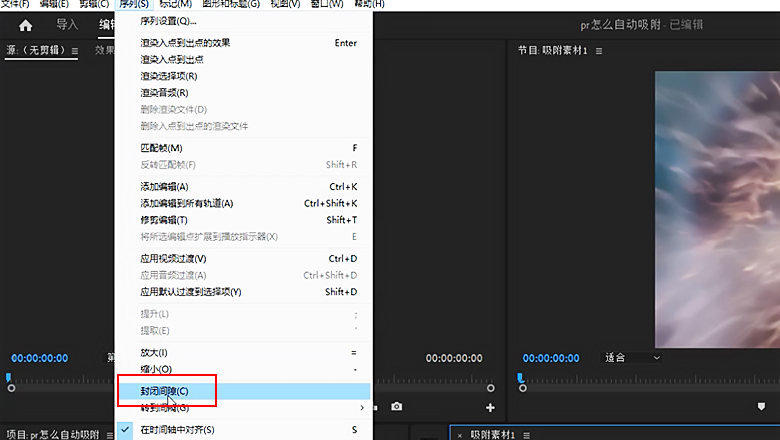Choose 渲染音频(R) menu item
This screenshot has width=780, height=440.
[x=244, y=92]
